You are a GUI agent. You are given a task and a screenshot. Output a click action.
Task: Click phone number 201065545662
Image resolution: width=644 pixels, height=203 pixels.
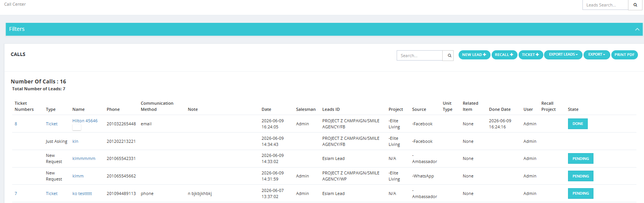121,176
